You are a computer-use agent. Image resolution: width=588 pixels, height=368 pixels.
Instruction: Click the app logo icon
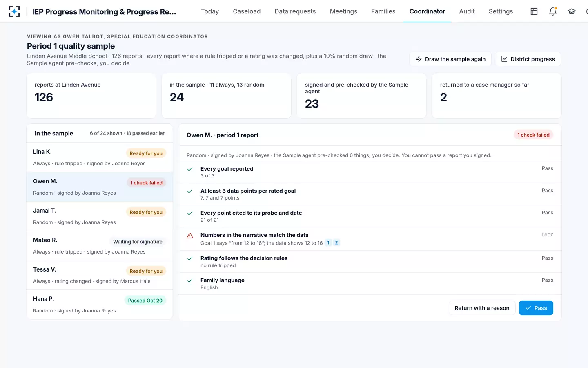pos(14,11)
